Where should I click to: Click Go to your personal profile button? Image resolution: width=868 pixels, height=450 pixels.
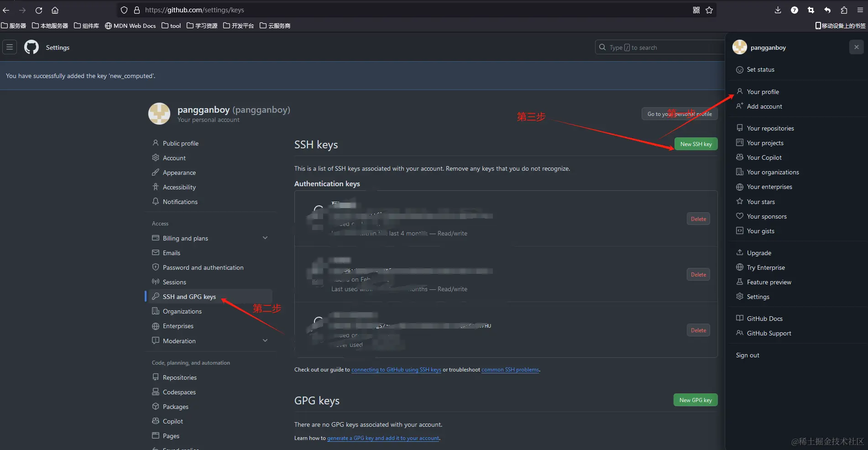[x=680, y=114]
